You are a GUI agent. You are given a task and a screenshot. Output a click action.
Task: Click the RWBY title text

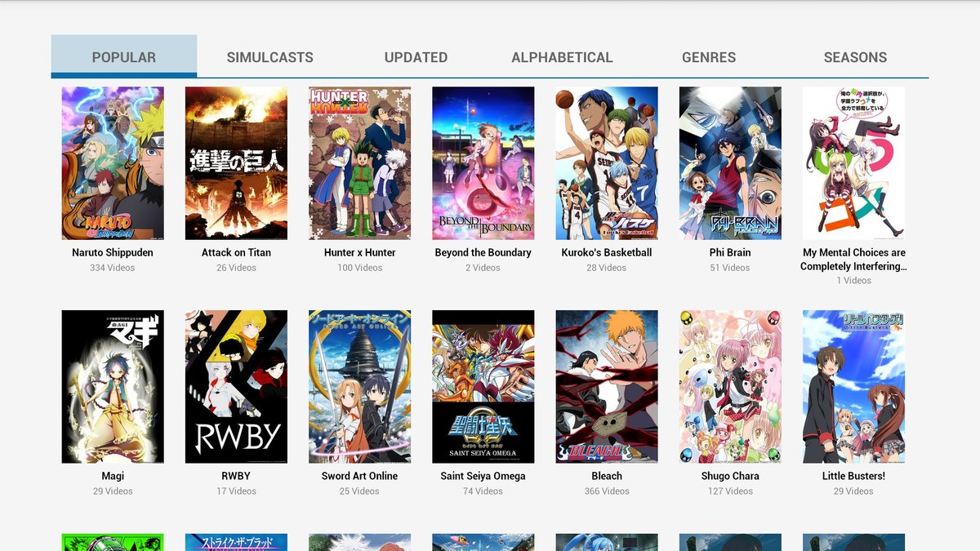(x=236, y=476)
